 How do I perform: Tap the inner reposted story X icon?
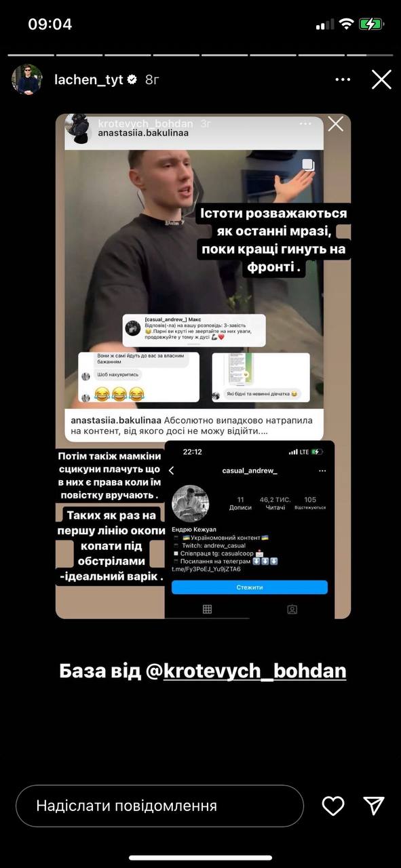point(335,124)
